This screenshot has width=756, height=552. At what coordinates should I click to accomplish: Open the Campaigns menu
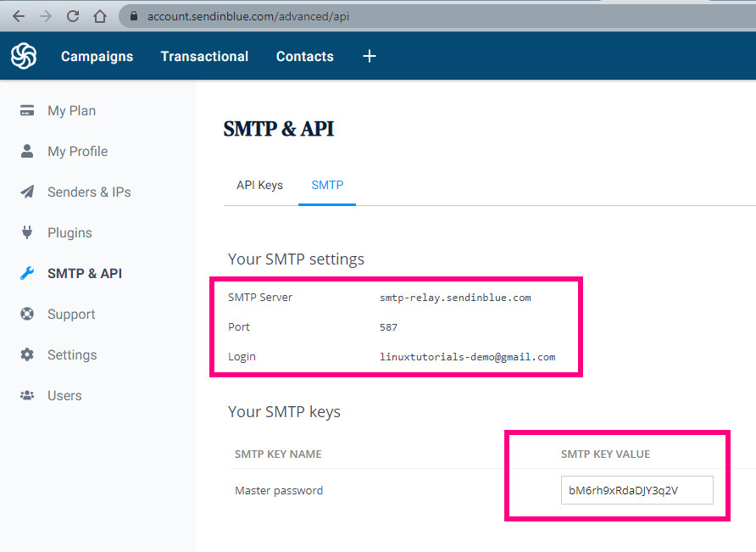point(97,57)
